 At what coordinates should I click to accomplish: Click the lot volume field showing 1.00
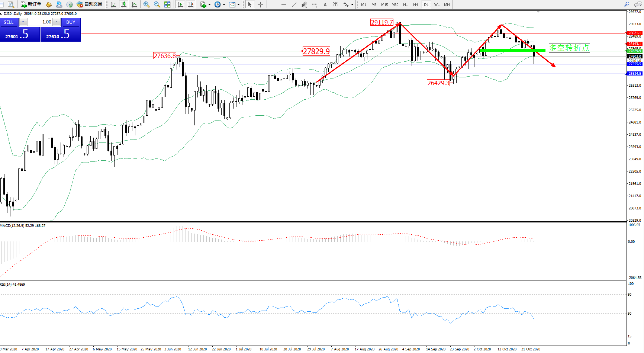tap(40, 22)
